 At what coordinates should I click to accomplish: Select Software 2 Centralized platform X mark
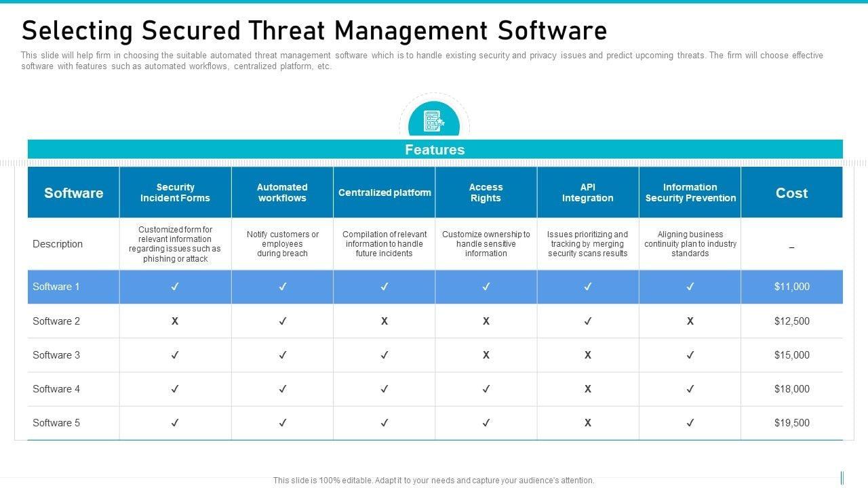384,321
